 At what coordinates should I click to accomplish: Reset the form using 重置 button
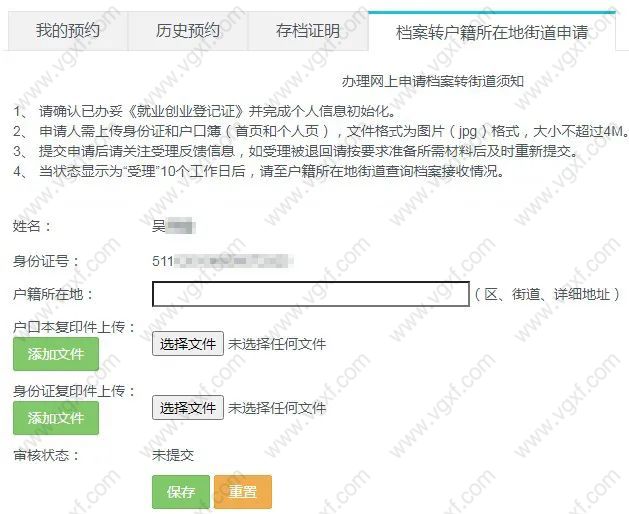coord(243,492)
